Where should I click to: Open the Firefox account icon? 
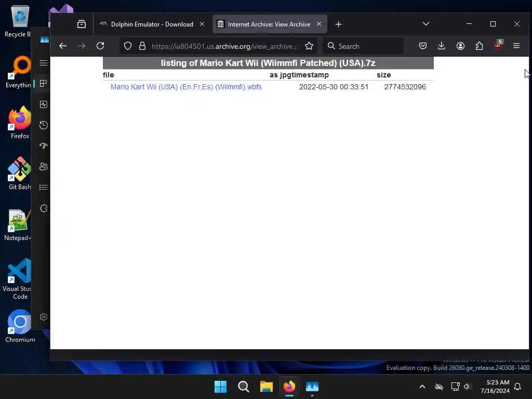point(460,46)
